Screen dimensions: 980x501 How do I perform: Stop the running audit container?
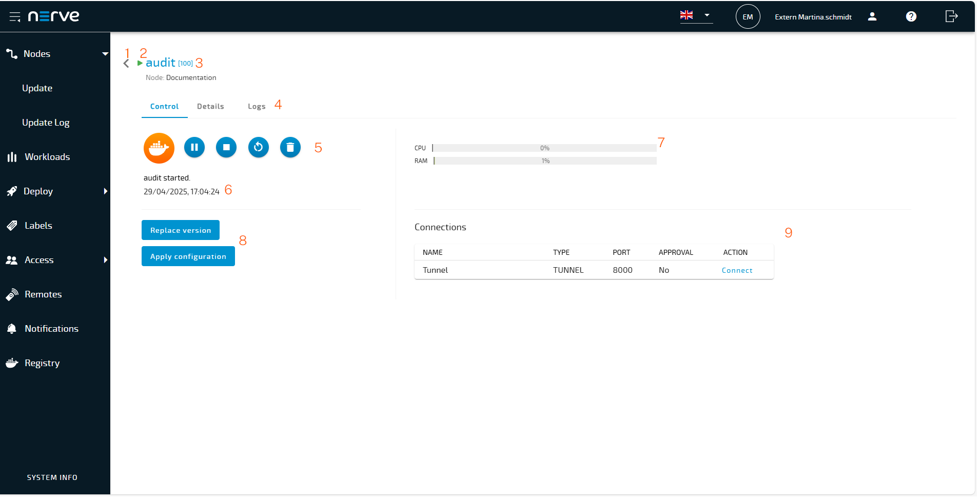[x=226, y=147]
